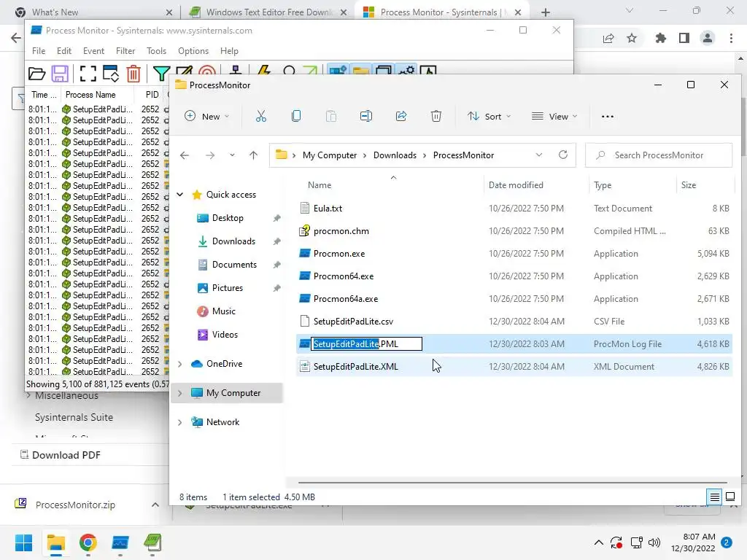Switch to Details view icon in status bar
Screen dimensions: 747x560
715,497
